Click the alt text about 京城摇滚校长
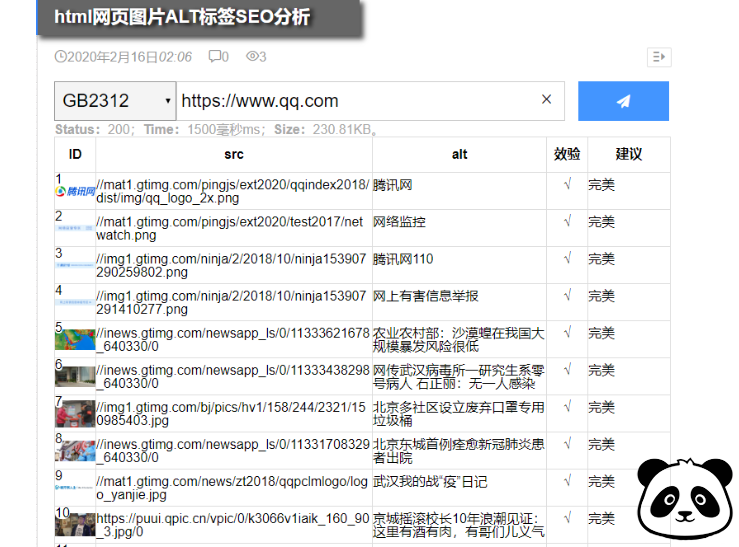739x547 pixels. [459, 525]
